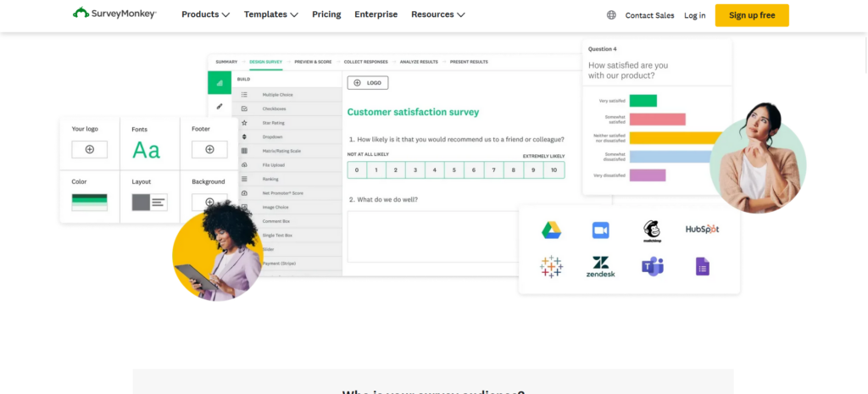Expand the Products menu chevron

[225, 15]
